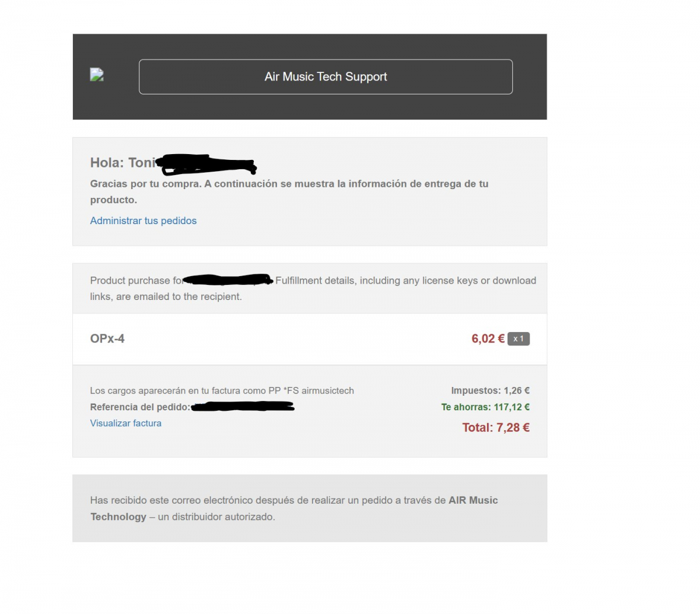Click the Referencia del pedido label

click(140, 407)
